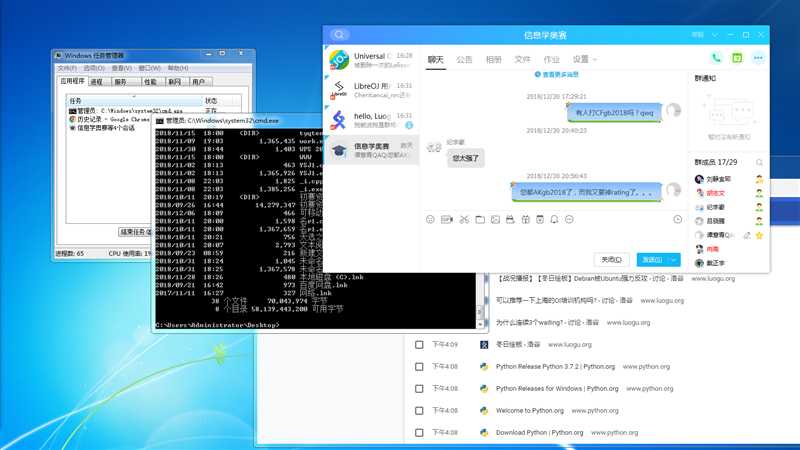Viewport: 800px width, 450px height.
Task: Open the 性能 tab in Task Manager
Action: (x=150, y=82)
